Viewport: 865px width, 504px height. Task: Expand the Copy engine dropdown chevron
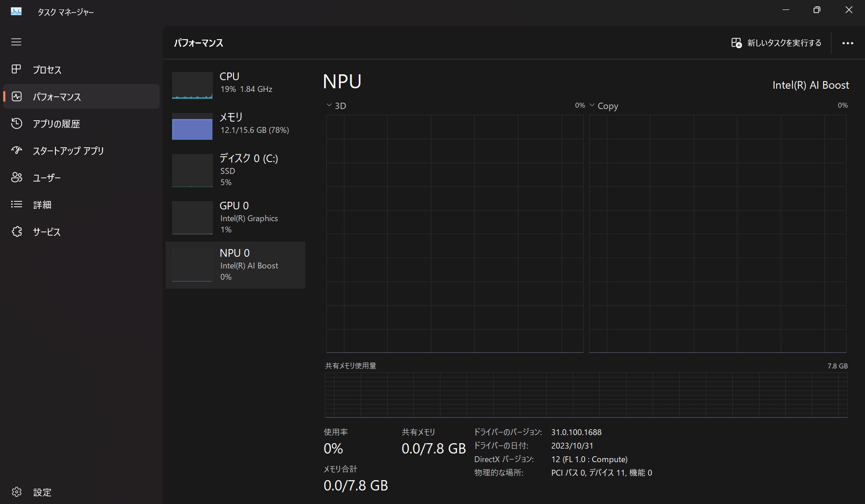[x=592, y=105]
